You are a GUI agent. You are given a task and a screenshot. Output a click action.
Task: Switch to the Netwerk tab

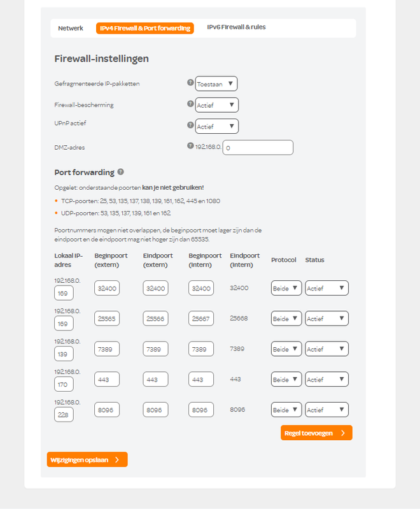(x=71, y=28)
